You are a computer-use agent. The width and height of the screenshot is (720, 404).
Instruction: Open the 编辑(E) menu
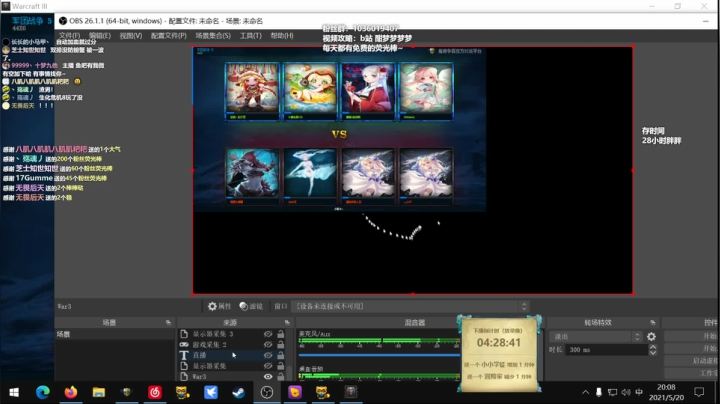pyautogui.click(x=100, y=36)
